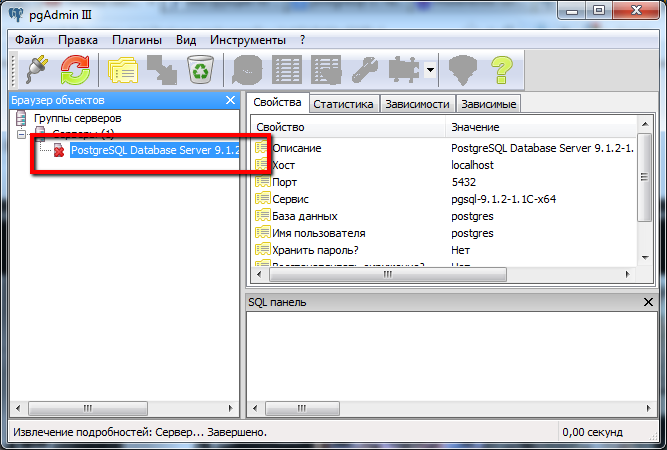The width and height of the screenshot is (667, 450).
Task: Refresh the selected object with arrows icon
Action: coord(75,70)
